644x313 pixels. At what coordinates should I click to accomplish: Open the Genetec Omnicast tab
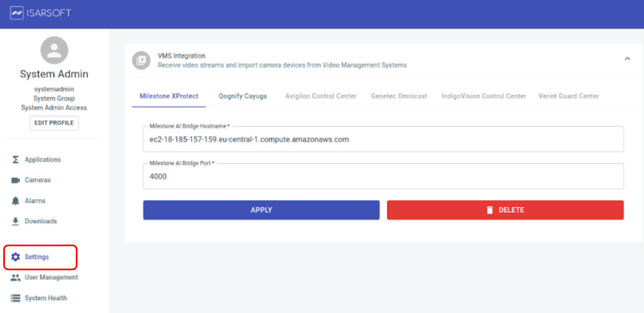[x=399, y=96]
